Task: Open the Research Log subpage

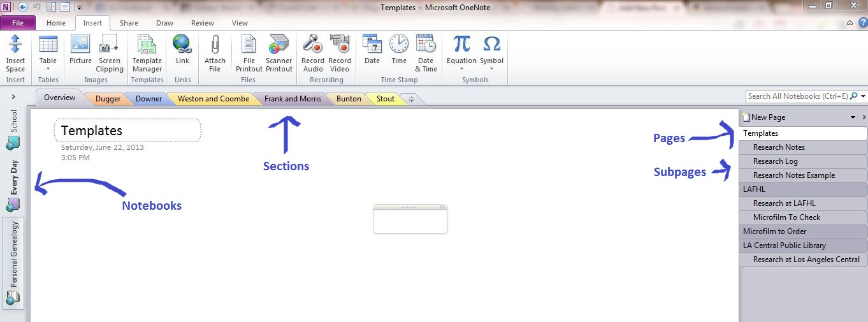Action: [x=804, y=161]
